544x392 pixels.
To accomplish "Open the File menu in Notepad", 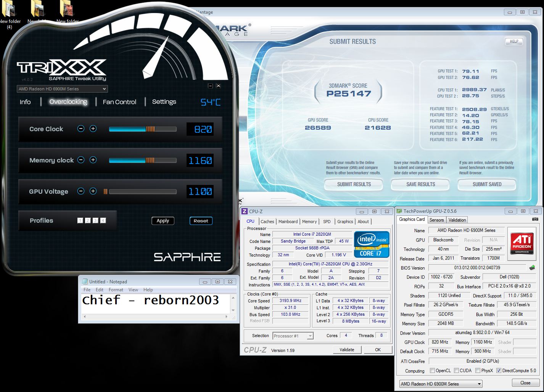I will click(87, 290).
